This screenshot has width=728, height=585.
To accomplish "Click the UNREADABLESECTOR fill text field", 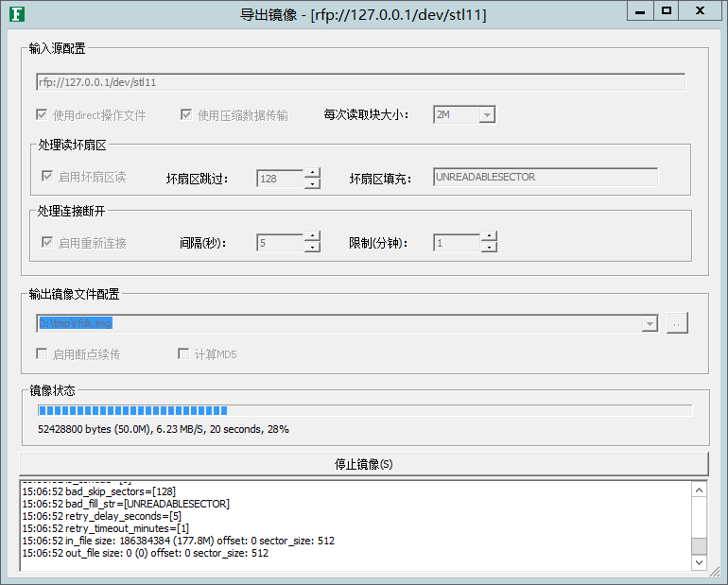I will click(x=545, y=178).
